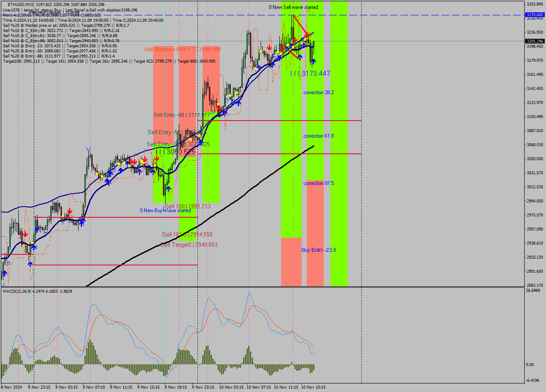Click the 3179.970 price axis value
Screen dimensions: 546x392
[535, 61]
